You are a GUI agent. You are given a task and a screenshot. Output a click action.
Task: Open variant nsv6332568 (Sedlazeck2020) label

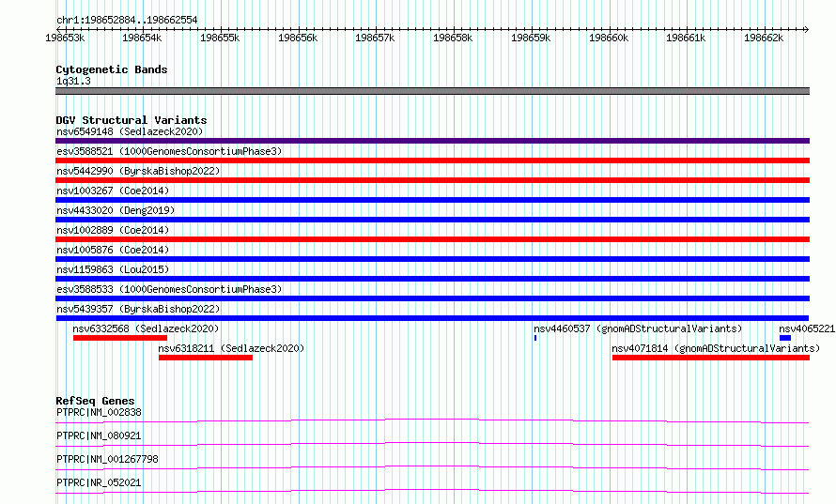(x=146, y=328)
